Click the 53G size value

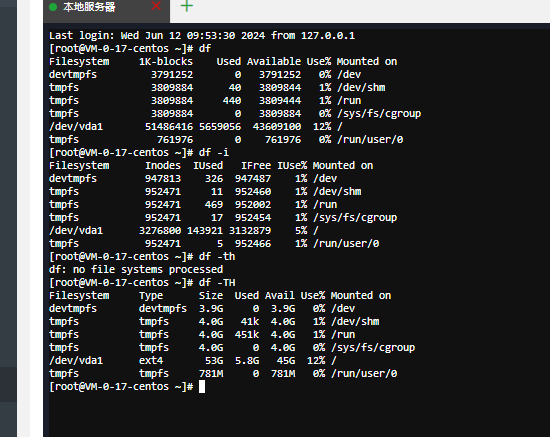click(214, 361)
